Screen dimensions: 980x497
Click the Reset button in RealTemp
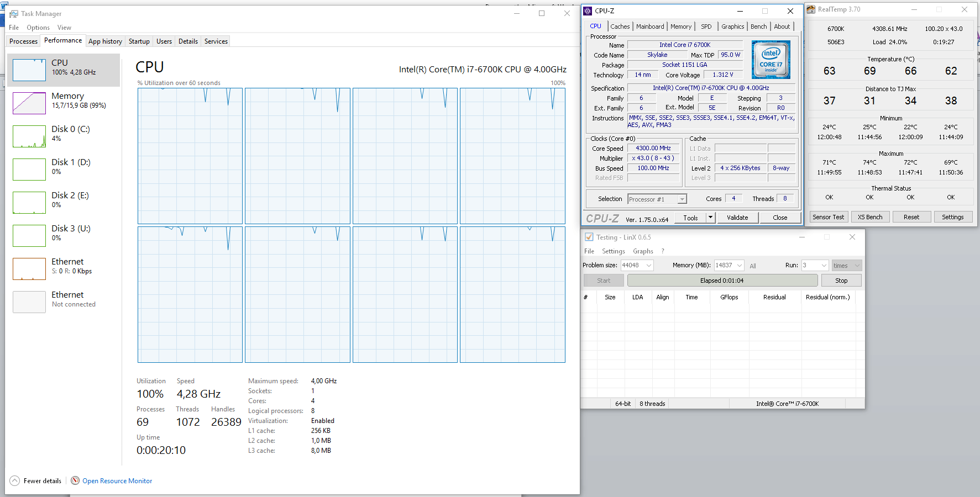911,217
